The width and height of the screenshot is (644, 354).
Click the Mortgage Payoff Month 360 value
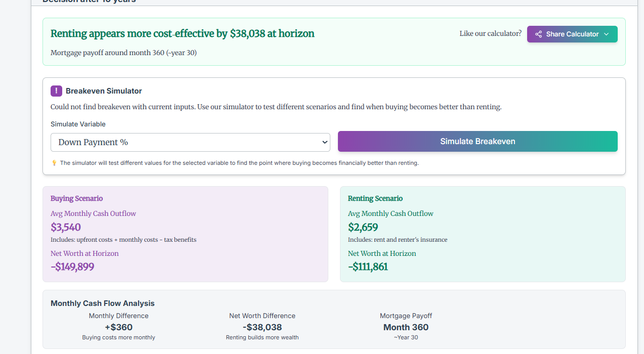coord(406,327)
